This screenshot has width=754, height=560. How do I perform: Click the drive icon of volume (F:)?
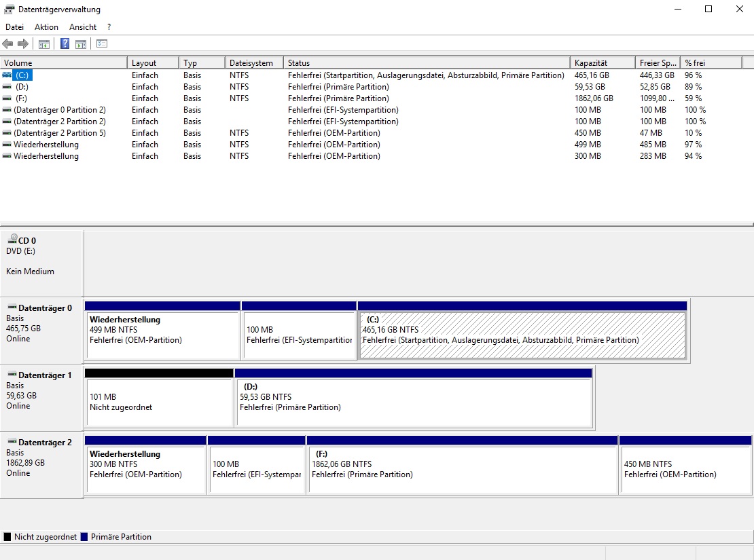[x=7, y=98]
